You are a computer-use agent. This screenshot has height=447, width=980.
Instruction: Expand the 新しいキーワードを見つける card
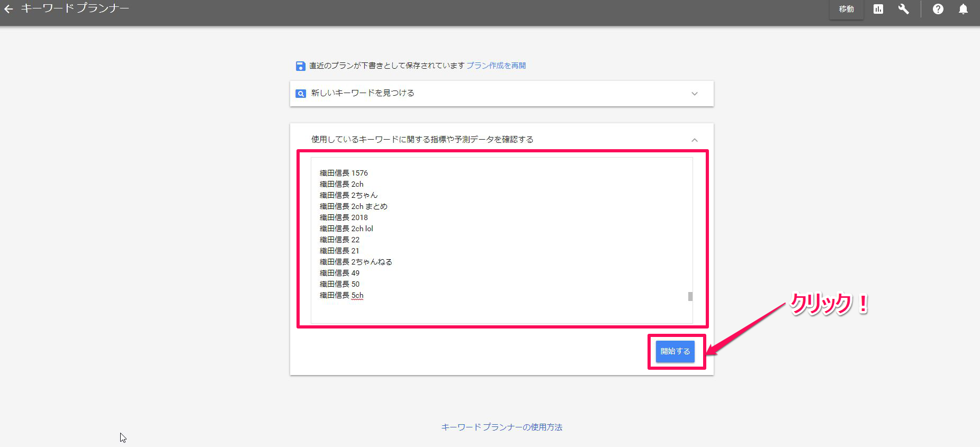pyautogui.click(x=502, y=94)
